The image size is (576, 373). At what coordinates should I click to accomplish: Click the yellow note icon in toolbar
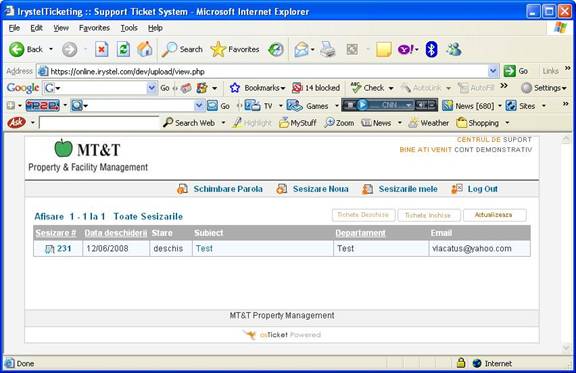pyautogui.click(x=384, y=49)
